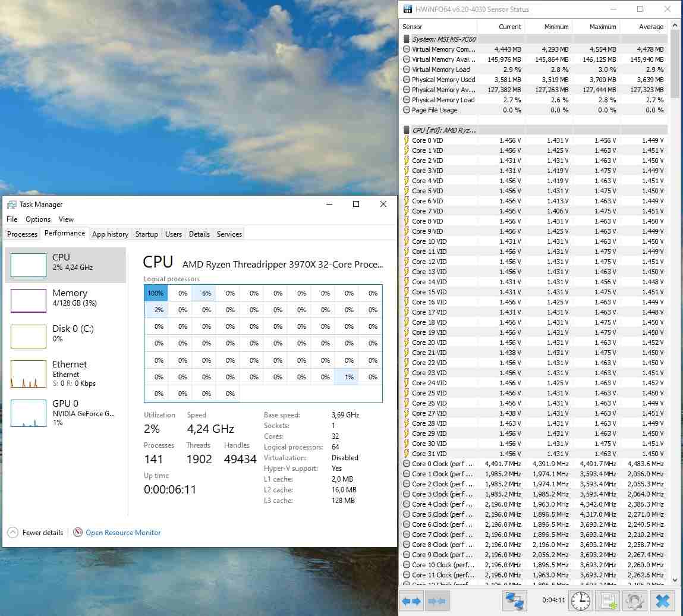Click logical processor cell showing 1%

(x=347, y=377)
